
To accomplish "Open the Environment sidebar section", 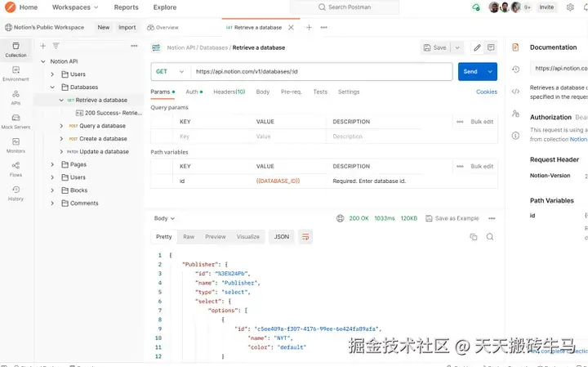I will (16, 74).
